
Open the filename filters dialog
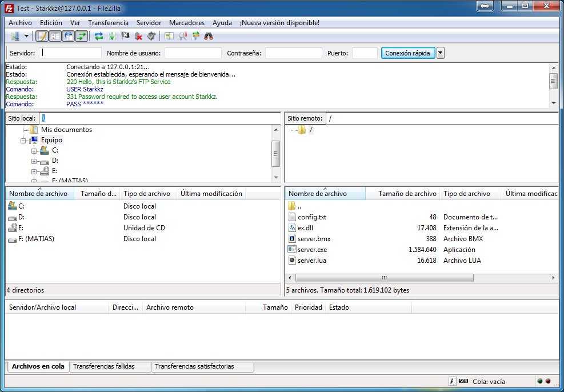tap(169, 36)
